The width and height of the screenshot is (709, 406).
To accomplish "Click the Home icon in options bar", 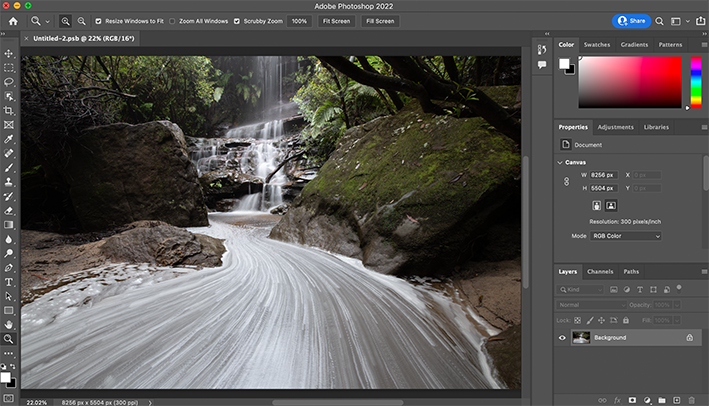I will coord(13,20).
